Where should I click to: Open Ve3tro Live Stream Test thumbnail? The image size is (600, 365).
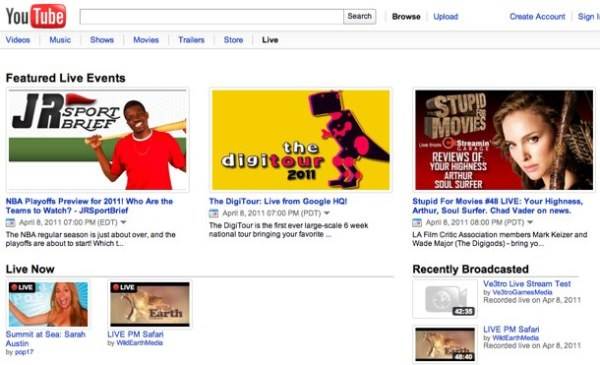coord(445,299)
